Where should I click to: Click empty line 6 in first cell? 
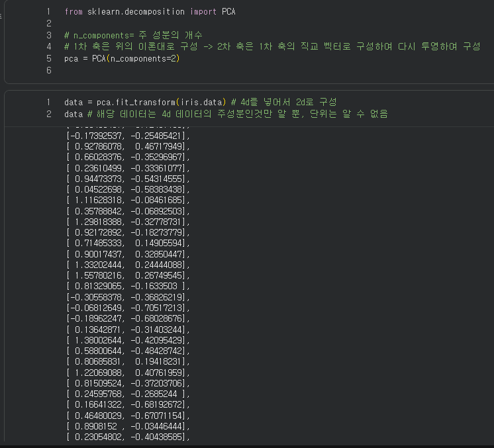[x=49, y=70]
